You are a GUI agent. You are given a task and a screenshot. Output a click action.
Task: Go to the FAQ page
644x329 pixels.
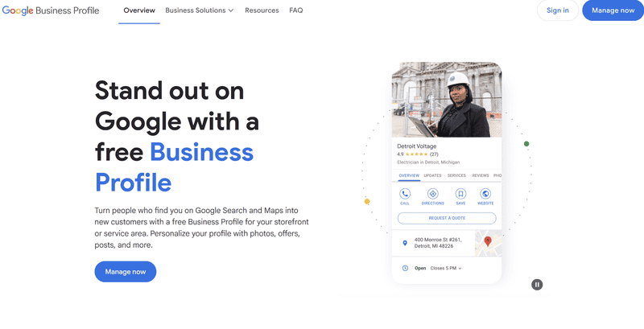295,10
